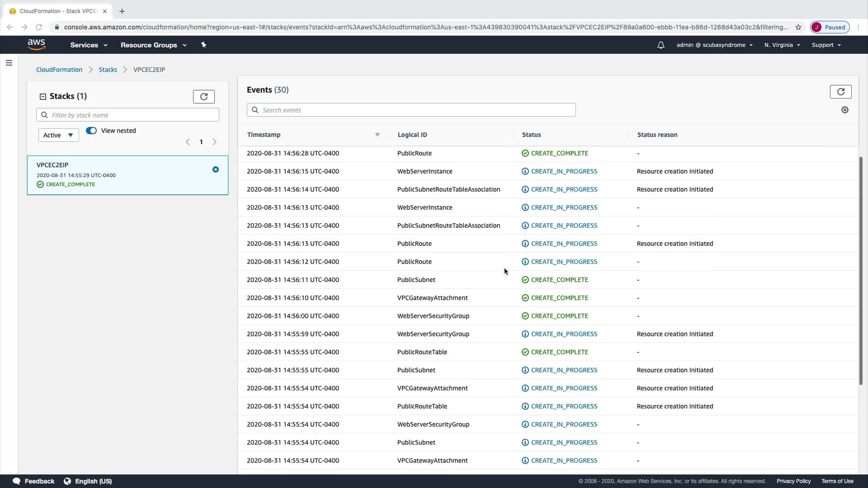Click the pin shortcut icon in navbar
Image resolution: width=868 pixels, height=488 pixels.
click(x=203, y=45)
